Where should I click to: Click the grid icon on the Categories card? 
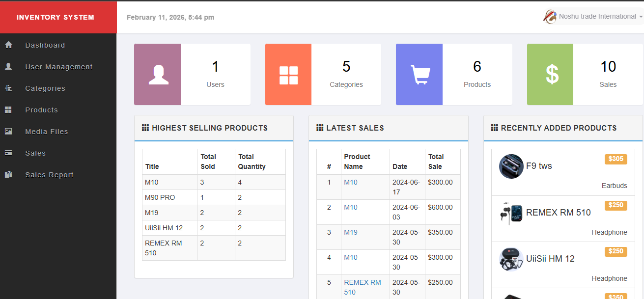coord(288,74)
